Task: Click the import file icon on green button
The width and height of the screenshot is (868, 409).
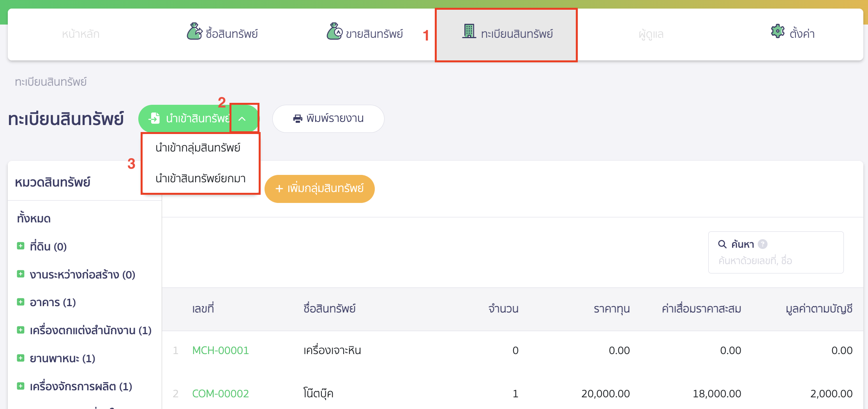Action: coord(155,118)
